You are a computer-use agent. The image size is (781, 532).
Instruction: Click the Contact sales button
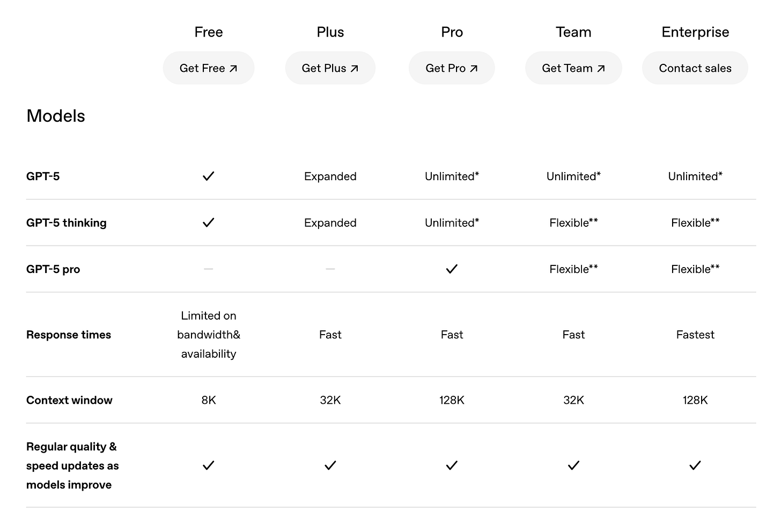pyautogui.click(x=695, y=68)
